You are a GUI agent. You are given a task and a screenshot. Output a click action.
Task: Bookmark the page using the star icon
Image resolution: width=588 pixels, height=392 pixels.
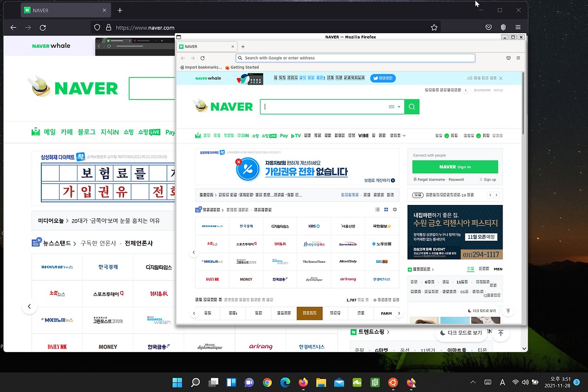(434, 27)
